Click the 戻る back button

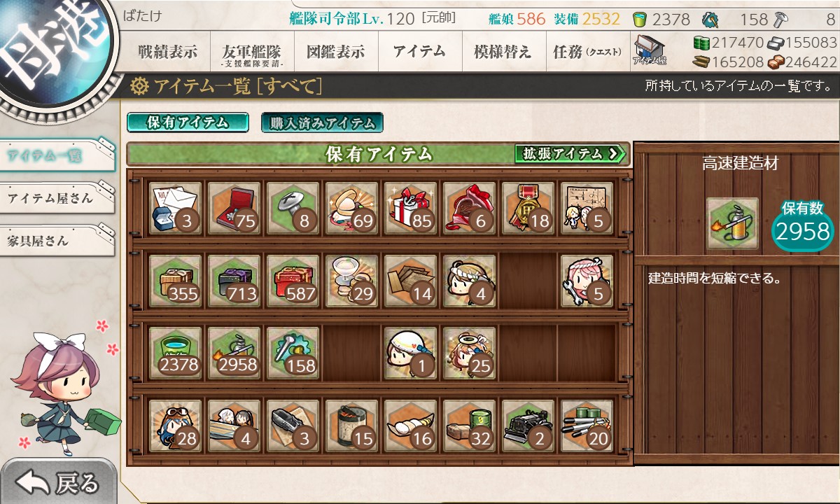click(59, 482)
